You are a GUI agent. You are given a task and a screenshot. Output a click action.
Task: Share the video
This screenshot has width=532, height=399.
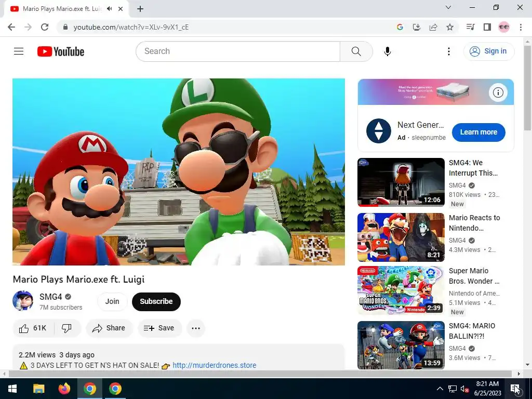(x=109, y=328)
